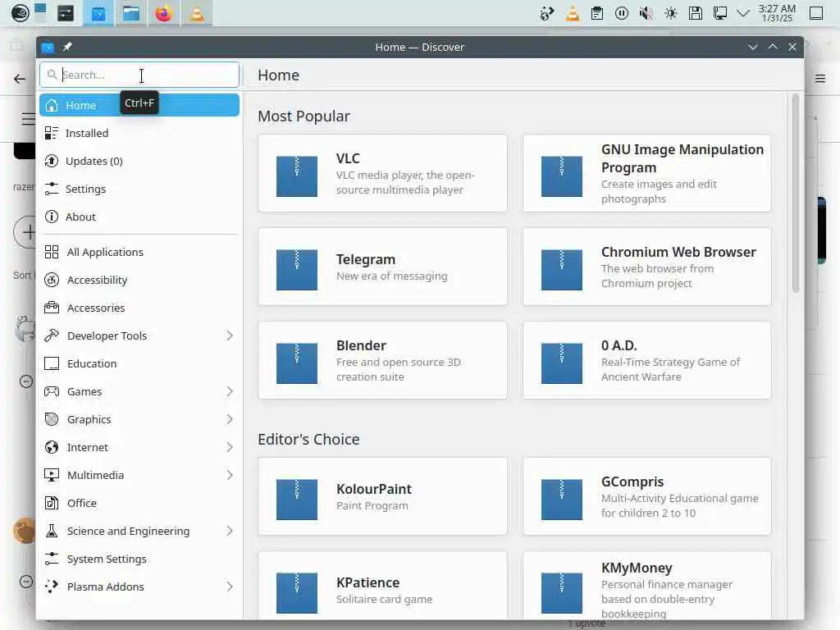Click the media pause tray icon
Image resolution: width=840 pixels, height=630 pixels.
click(622, 13)
